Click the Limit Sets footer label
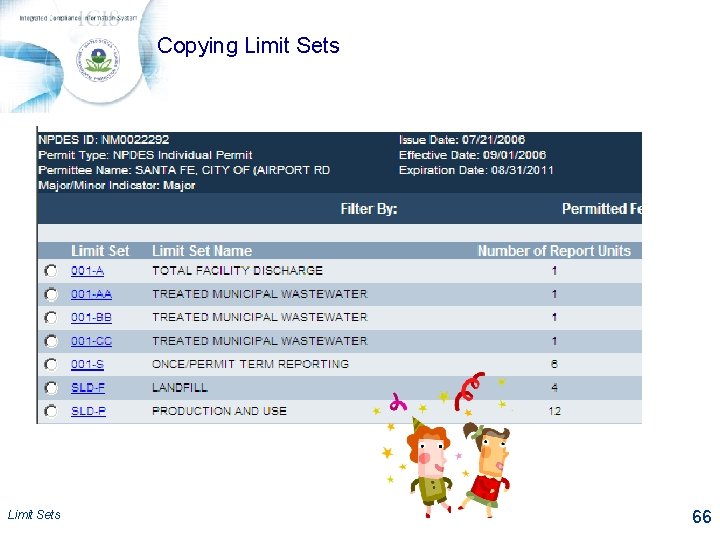720x540 pixels. coord(34,515)
